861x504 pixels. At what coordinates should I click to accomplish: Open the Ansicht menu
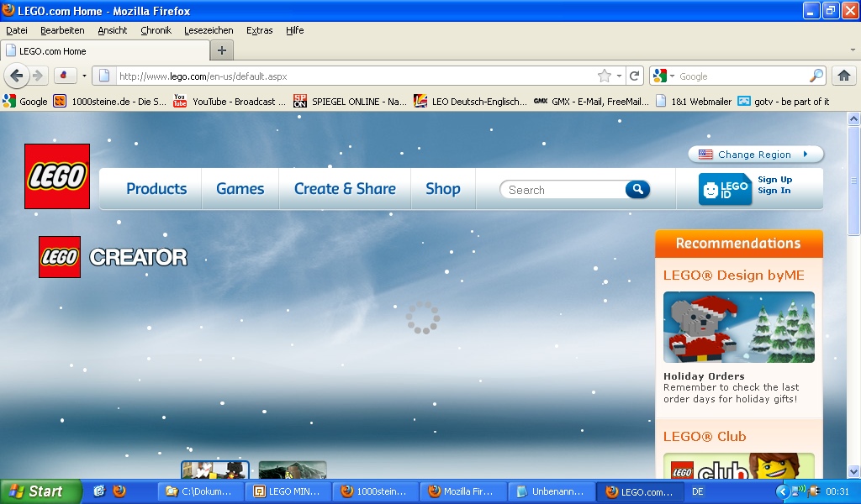click(x=112, y=30)
